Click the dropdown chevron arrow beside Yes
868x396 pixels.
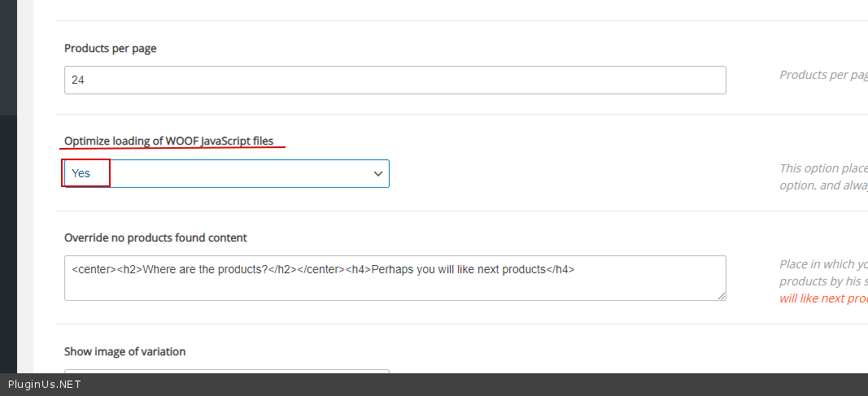point(377,174)
